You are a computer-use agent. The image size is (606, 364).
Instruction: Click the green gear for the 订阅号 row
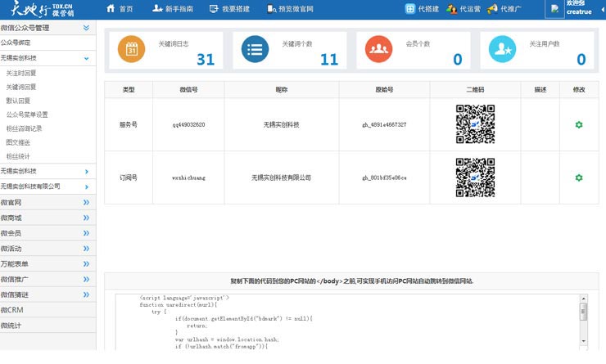pyautogui.click(x=579, y=178)
